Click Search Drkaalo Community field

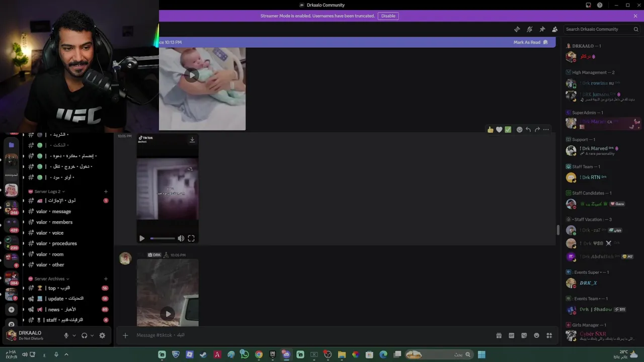point(602,29)
